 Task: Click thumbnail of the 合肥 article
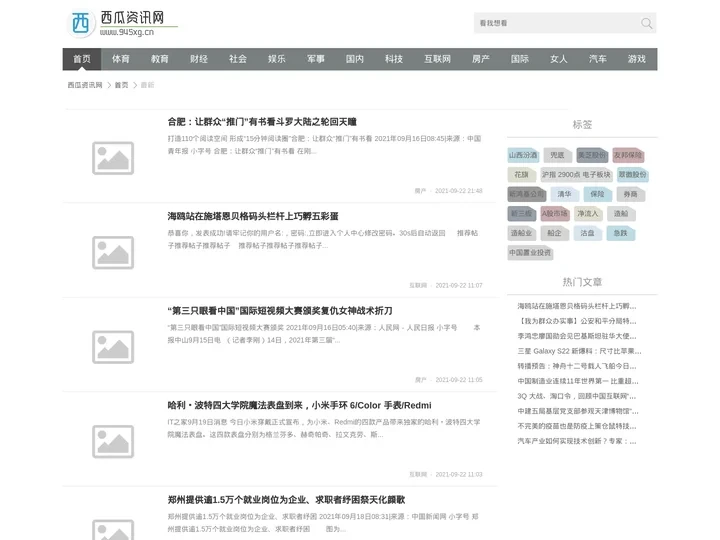click(113, 158)
